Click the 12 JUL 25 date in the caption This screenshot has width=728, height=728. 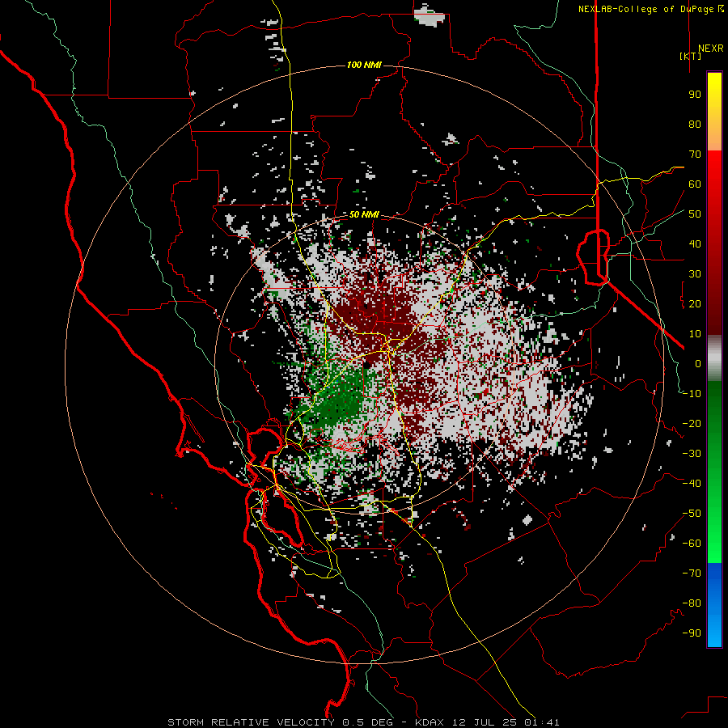485,722
